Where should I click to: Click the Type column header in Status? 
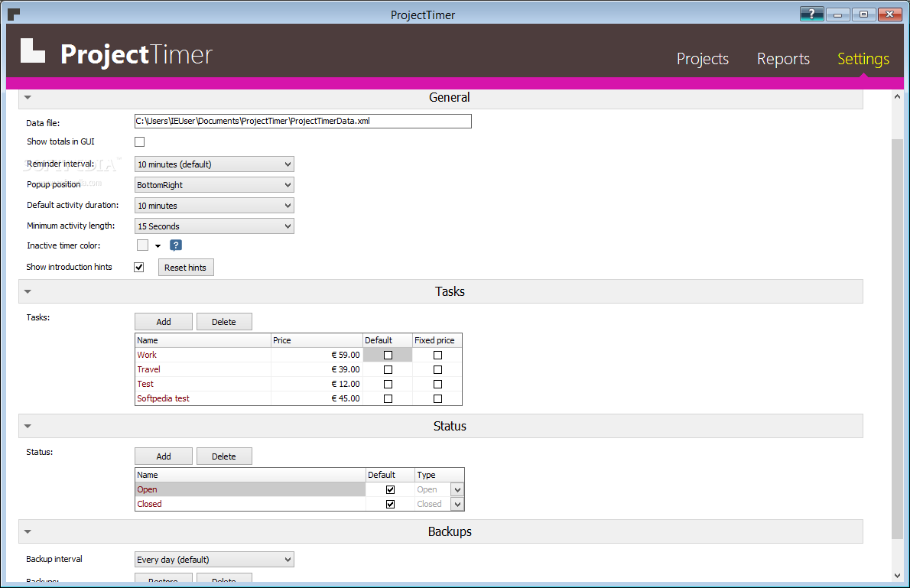(440, 475)
